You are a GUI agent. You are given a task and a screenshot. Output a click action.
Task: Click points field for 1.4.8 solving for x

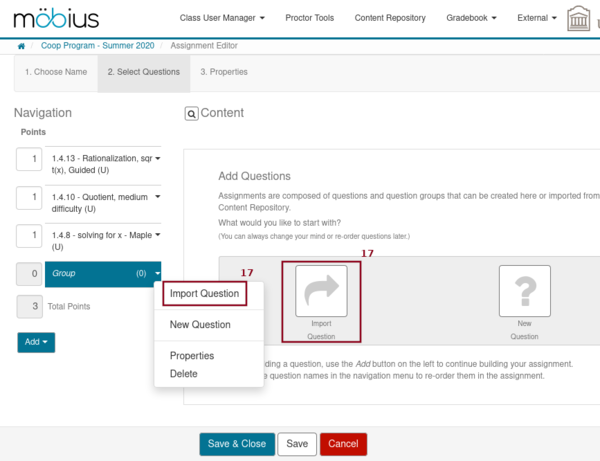[x=29, y=236]
